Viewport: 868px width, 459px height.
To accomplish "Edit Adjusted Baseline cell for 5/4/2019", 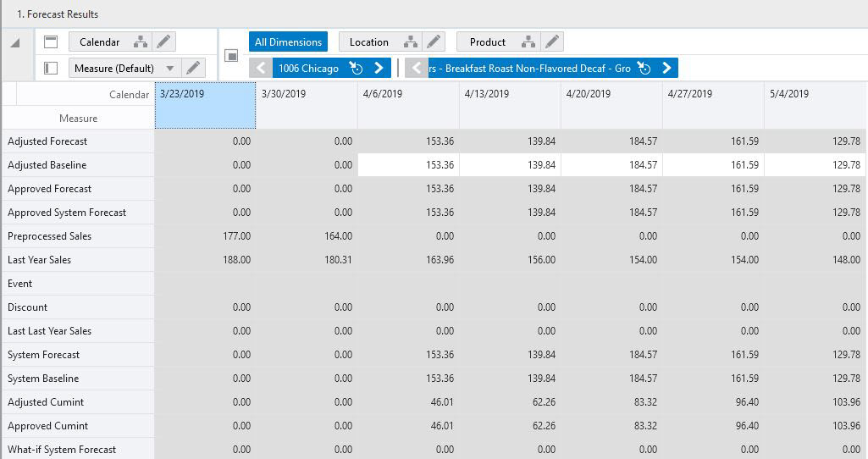I will (815, 165).
